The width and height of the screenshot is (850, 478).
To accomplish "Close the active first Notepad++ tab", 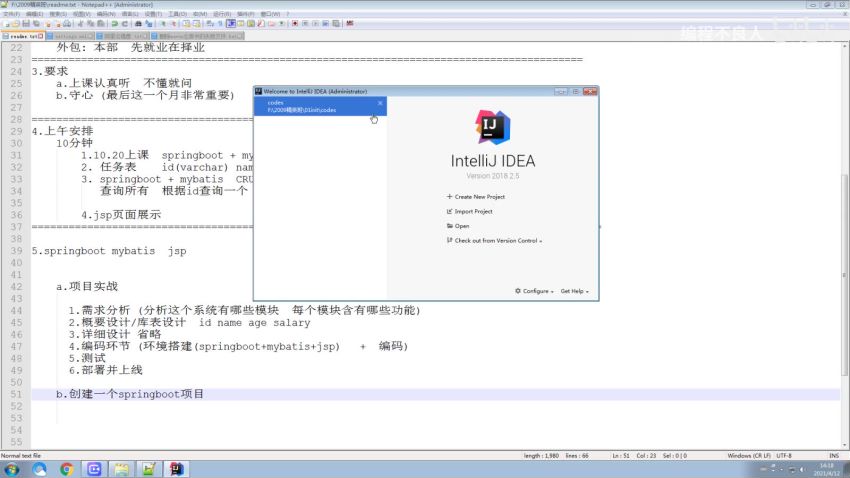I will [x=41, y=36].
